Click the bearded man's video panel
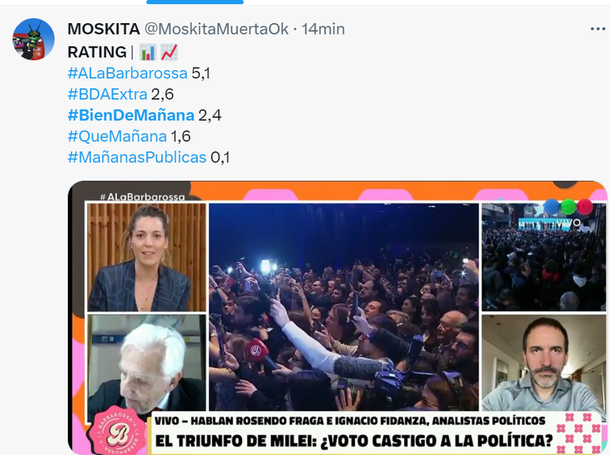 [544, 362]
